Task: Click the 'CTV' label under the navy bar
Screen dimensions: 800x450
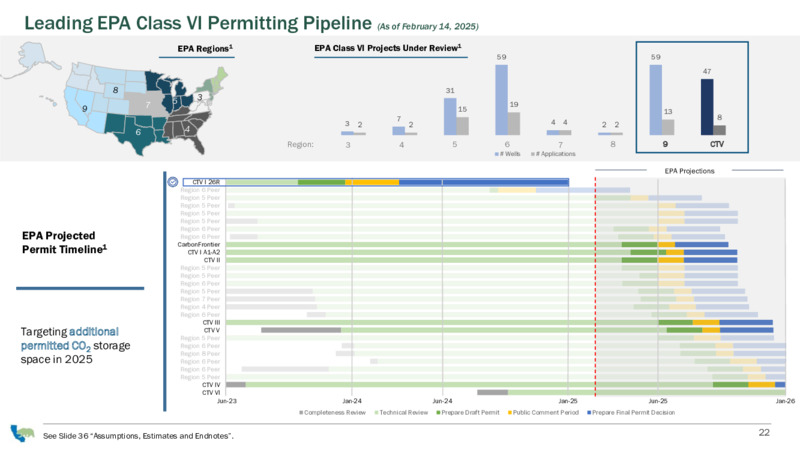Action: tap(717, 144)
